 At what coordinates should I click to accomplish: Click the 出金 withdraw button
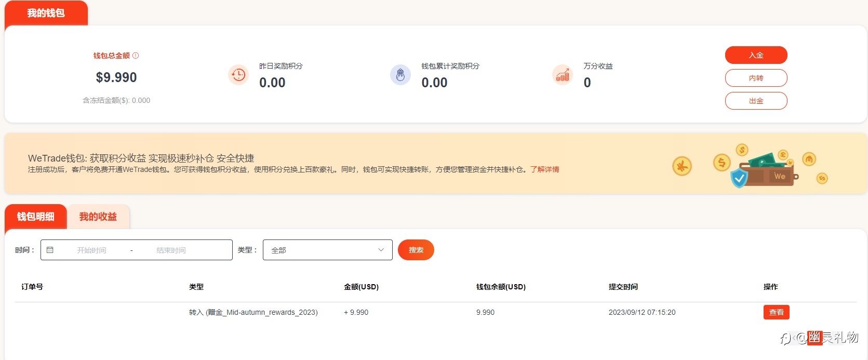(756, 101)
